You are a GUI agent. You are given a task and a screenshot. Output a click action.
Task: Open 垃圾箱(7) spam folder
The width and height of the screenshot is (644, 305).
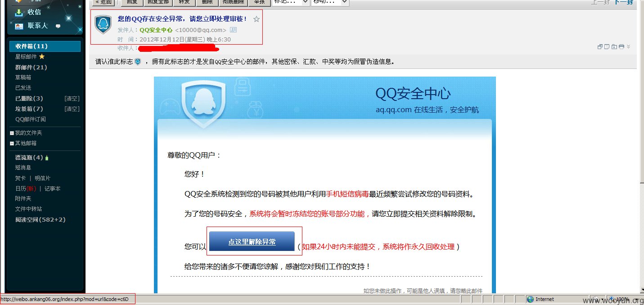pyautogui.click(x=29, y=109)
